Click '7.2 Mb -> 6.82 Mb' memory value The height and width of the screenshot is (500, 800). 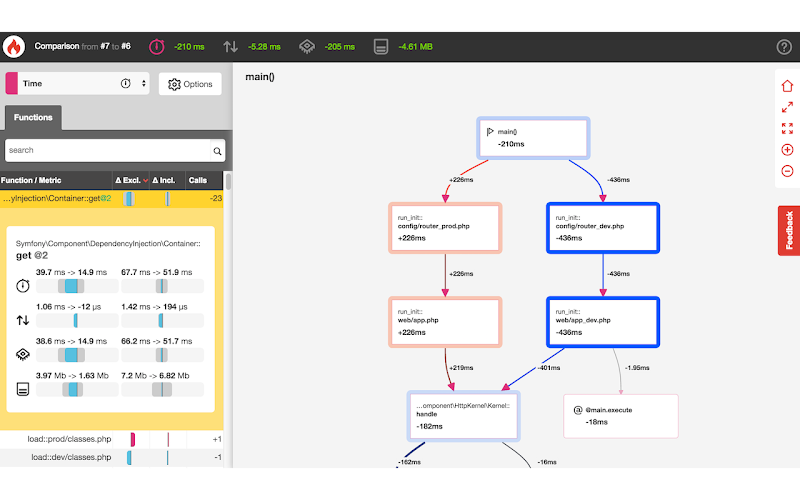[155, 376]
